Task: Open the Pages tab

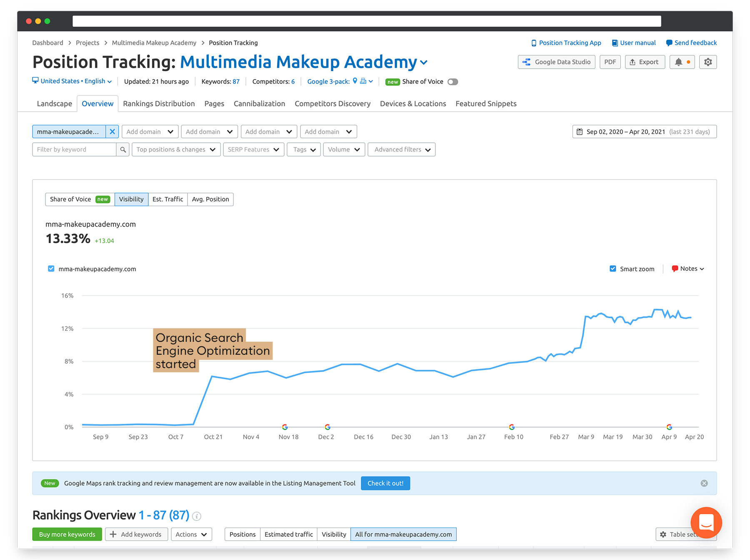Action: 214,104
